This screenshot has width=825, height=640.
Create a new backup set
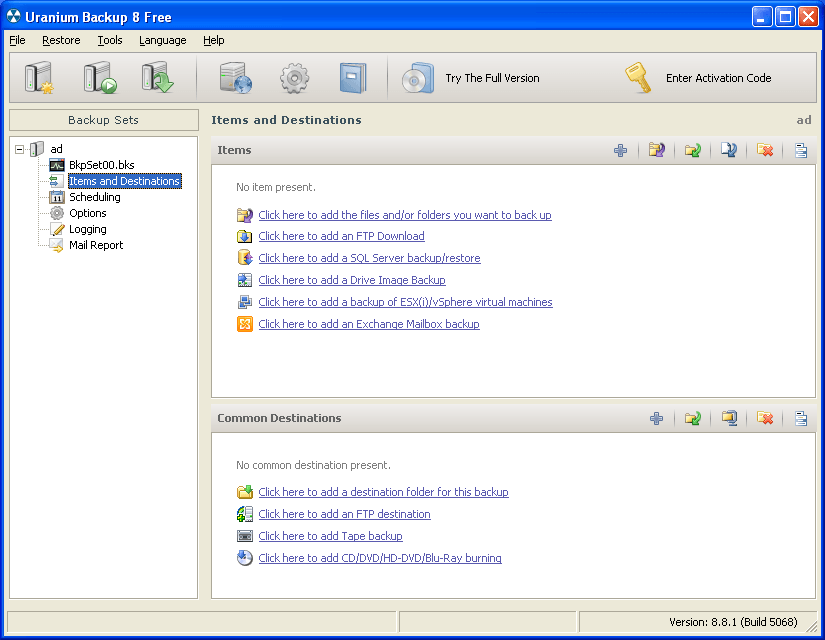click(x=37, y=75)
